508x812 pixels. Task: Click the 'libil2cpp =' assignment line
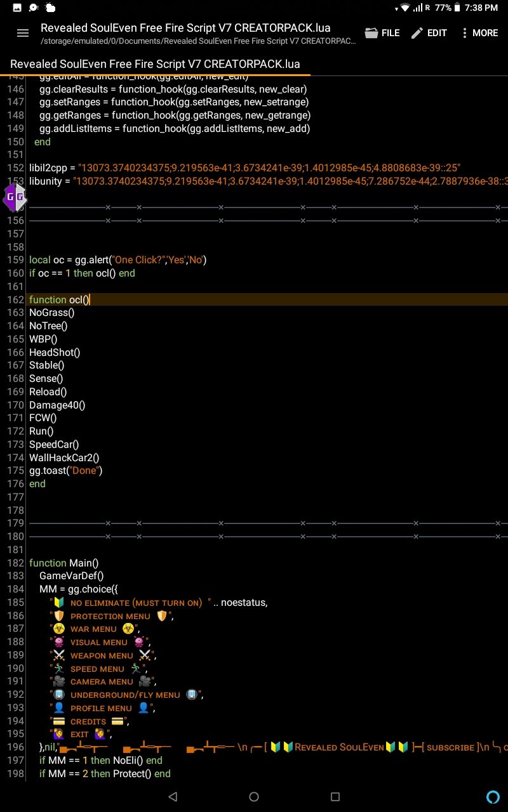point(244,167)
